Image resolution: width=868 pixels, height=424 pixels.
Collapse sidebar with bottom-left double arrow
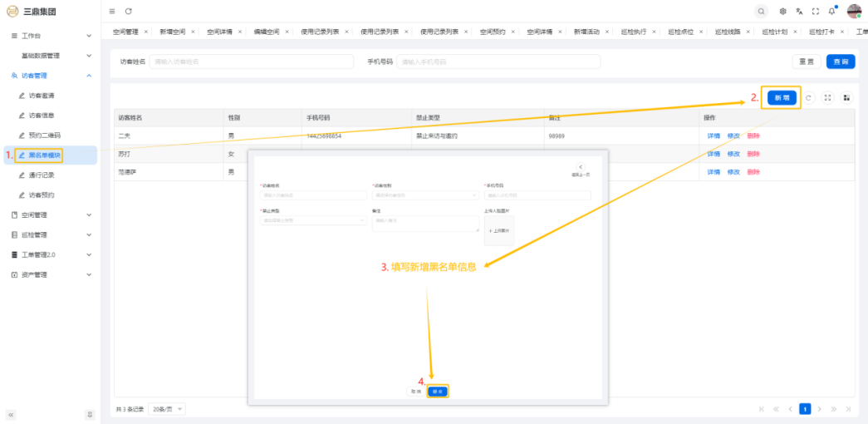[11, 414]
